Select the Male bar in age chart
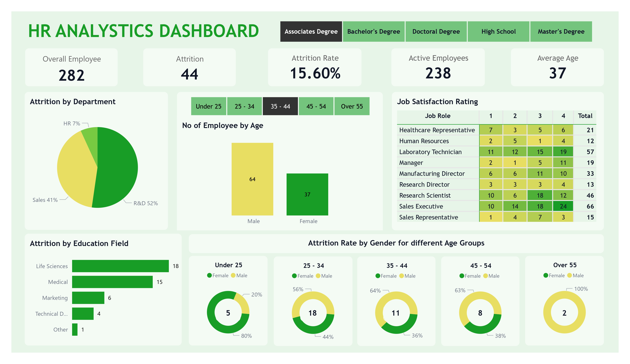630x364 pixels. click(252, 179)
